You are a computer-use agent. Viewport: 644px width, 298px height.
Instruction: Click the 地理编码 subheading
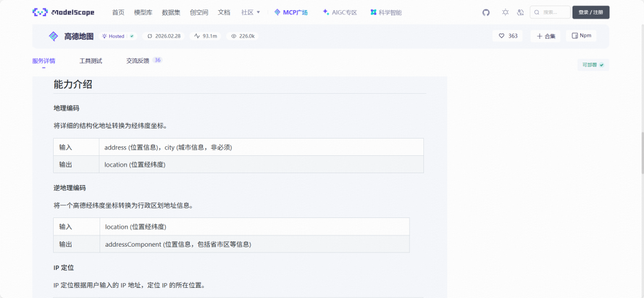click(66, 108)
